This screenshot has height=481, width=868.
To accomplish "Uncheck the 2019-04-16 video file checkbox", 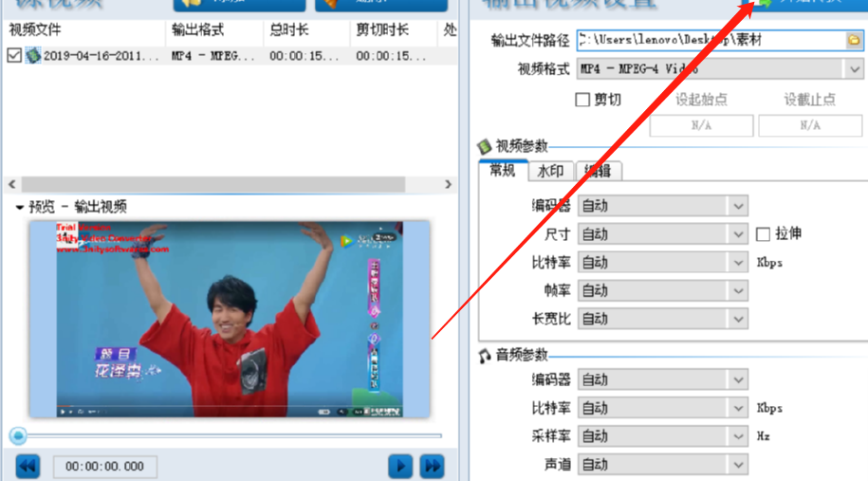I will [13, 56].
